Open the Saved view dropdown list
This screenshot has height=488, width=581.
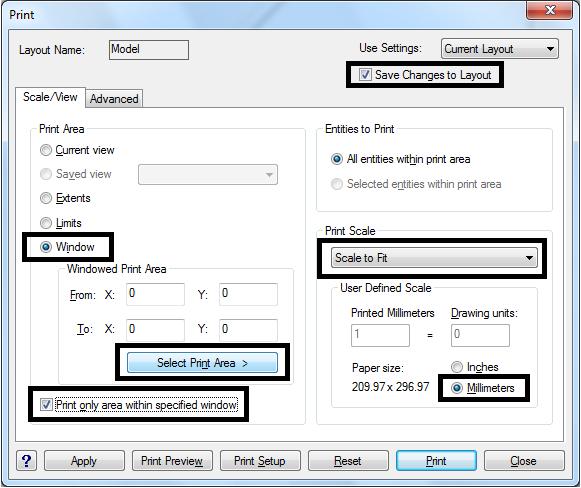point(208,175)
